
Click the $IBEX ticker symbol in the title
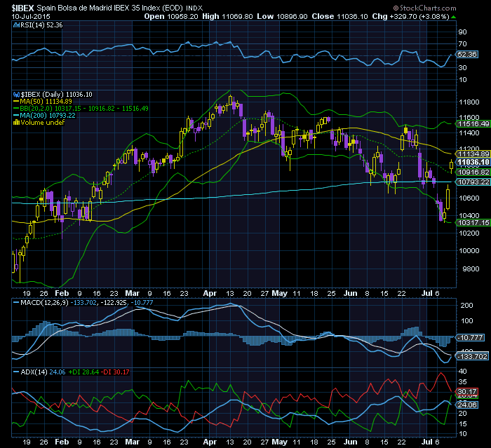pos(23,8)
